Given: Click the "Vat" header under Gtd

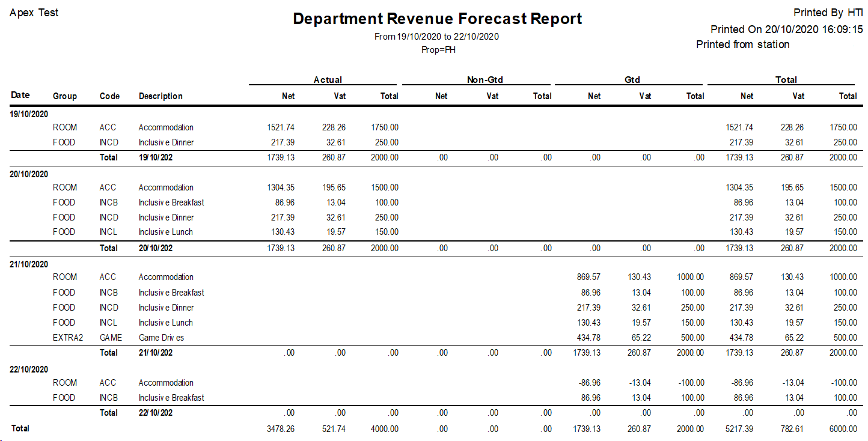Looking at the screenshot, I should (x=645, y=96).
